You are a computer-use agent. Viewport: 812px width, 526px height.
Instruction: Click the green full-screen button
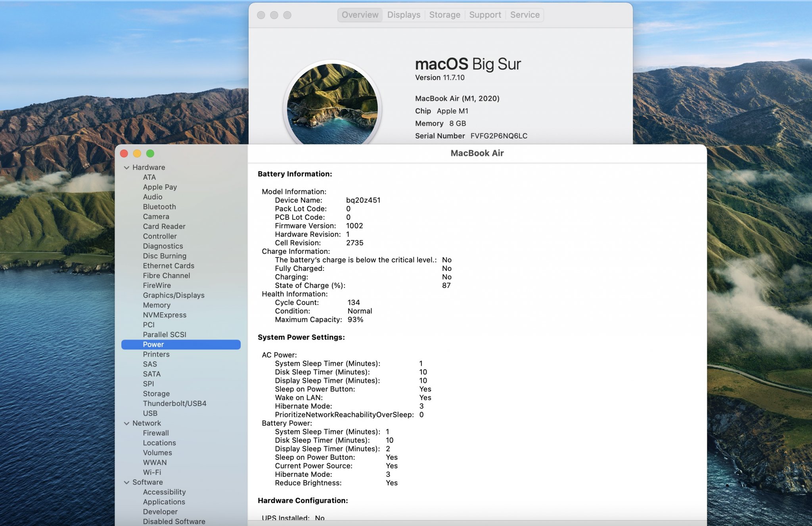point(150,154)
